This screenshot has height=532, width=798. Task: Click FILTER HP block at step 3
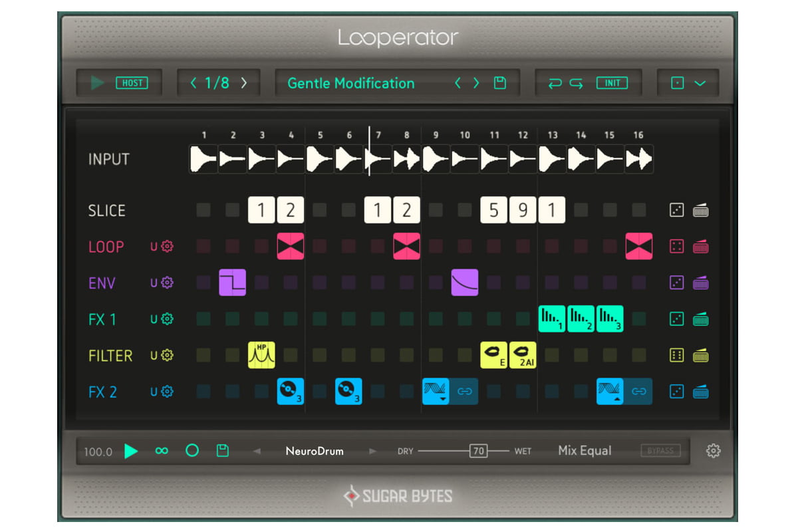(262, 355)
